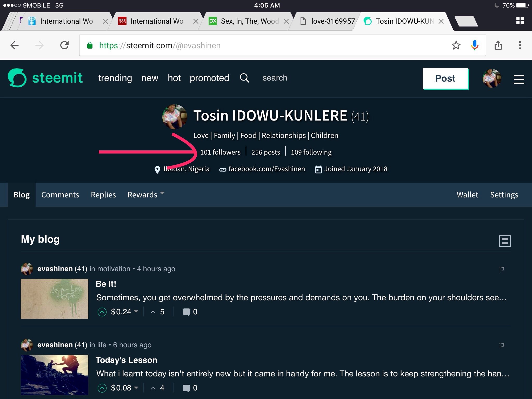
Task: Upvote the 'Be It!' post
Action: coord(102,312)
